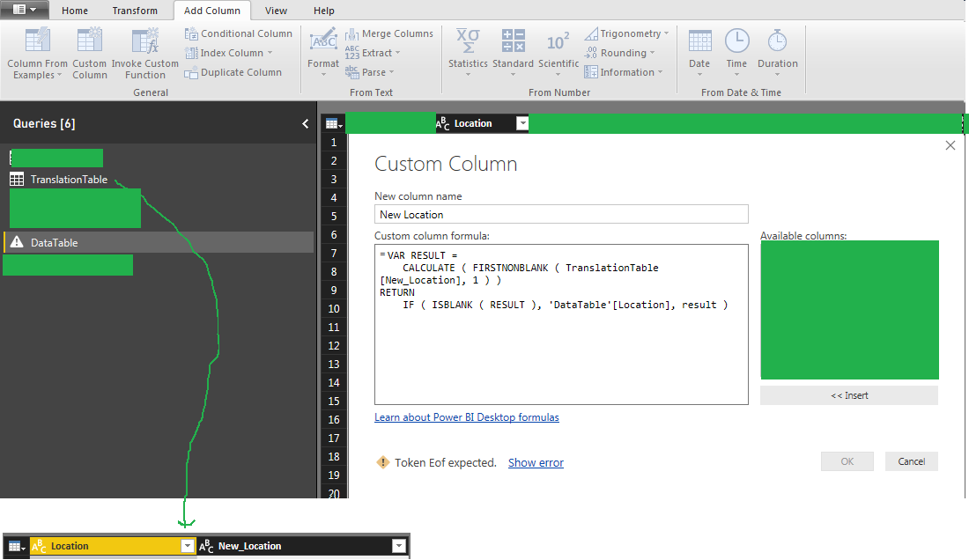Switch to the Home tab

point(75,11)
